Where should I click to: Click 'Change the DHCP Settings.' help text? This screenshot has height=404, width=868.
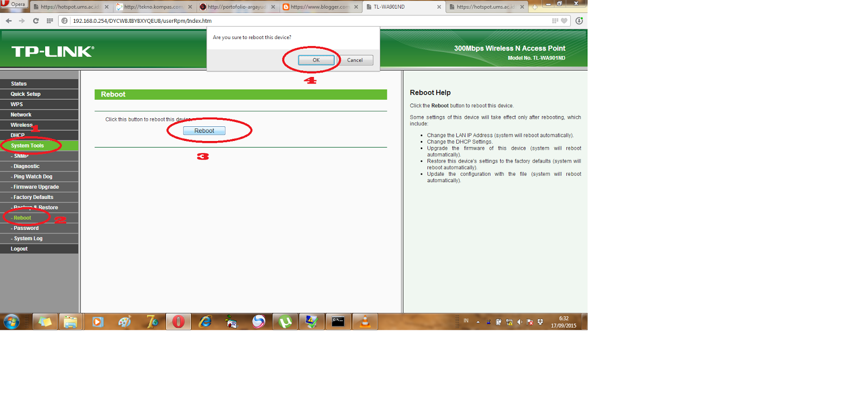point(459,142)
